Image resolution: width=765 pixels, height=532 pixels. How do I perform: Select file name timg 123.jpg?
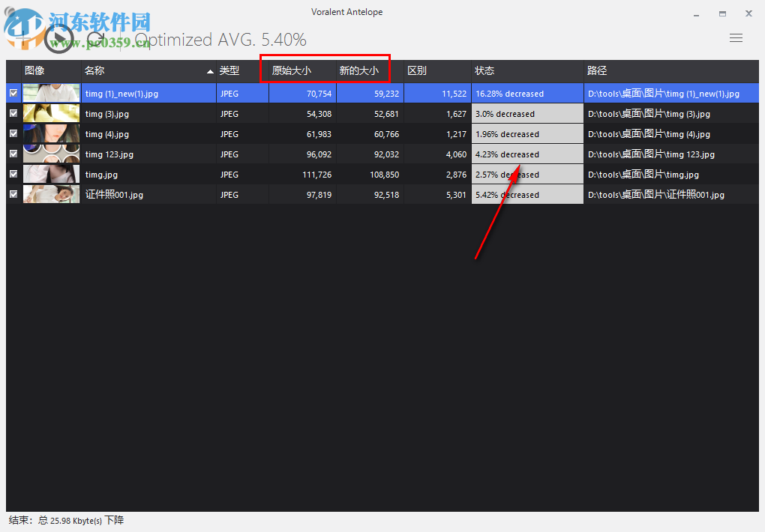point(109,154)
